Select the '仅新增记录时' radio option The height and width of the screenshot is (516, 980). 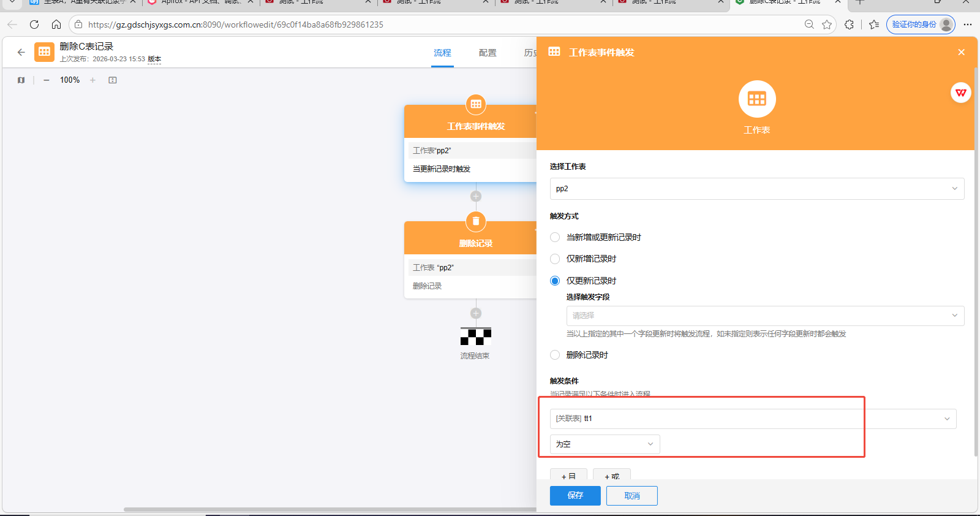[555, 259]
